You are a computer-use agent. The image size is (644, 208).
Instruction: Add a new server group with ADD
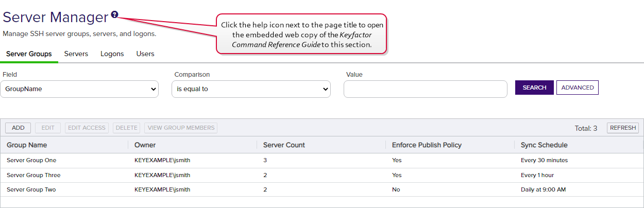[18, 128]
